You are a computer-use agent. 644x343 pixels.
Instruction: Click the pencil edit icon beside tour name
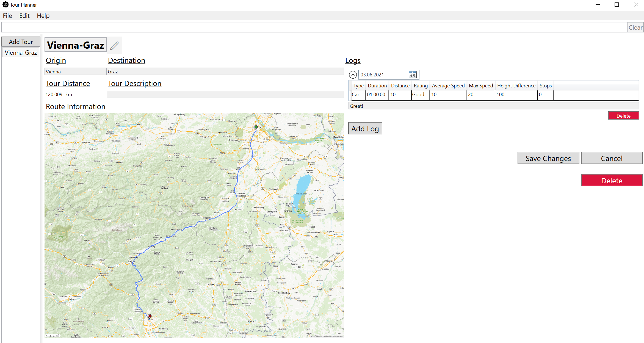(x=114, y=45)
